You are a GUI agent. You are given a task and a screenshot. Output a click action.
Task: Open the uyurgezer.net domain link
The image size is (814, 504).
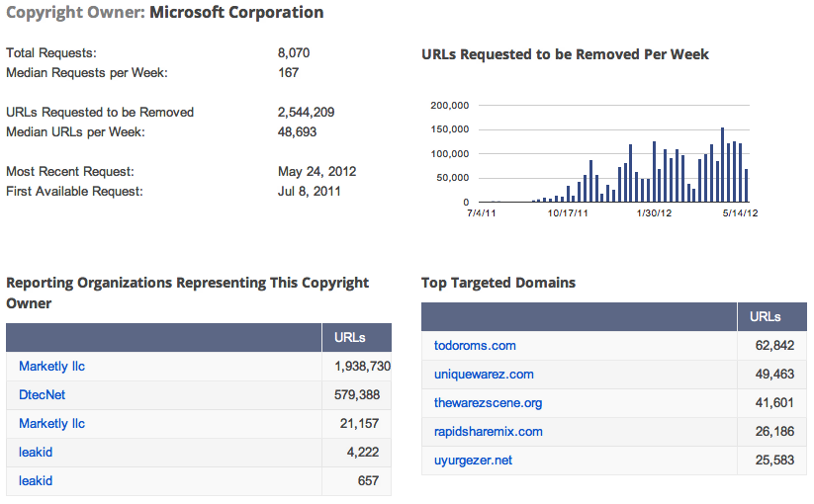point(473,461)
